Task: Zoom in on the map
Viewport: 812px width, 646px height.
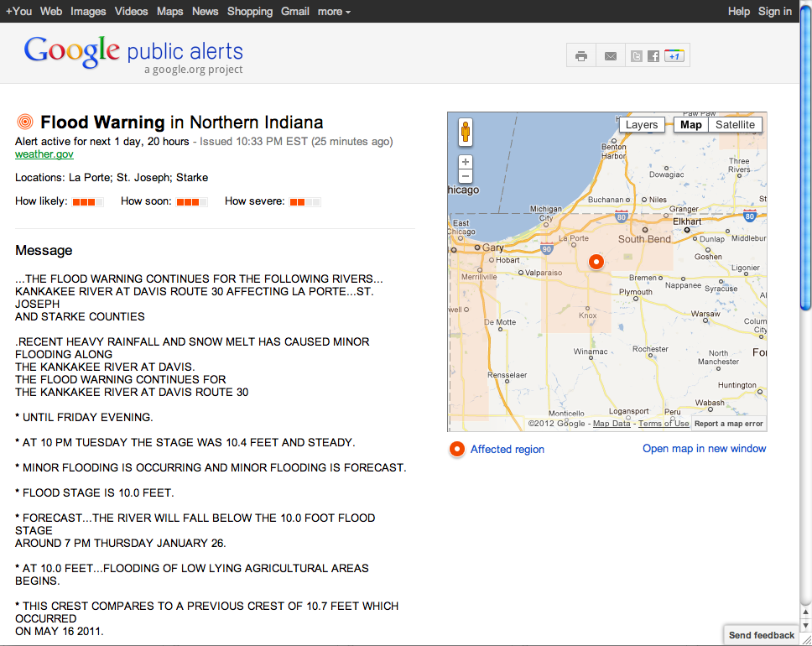Action: (x=466, y=162)
